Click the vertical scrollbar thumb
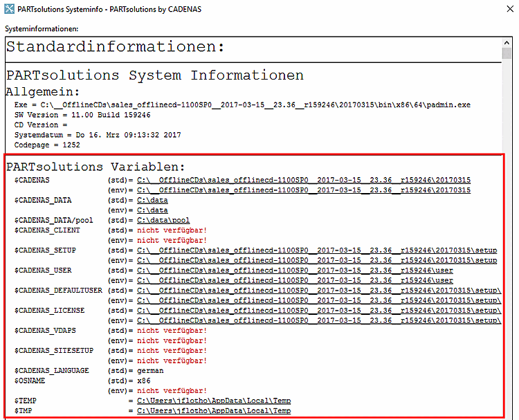This screenshot has width=519, height=420. [507, 53]
